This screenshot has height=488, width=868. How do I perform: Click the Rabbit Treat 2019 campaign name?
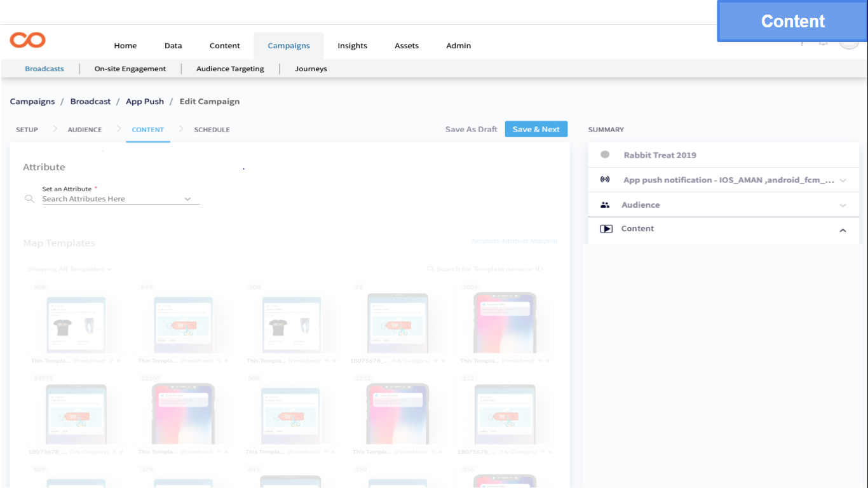coord(660,155)
